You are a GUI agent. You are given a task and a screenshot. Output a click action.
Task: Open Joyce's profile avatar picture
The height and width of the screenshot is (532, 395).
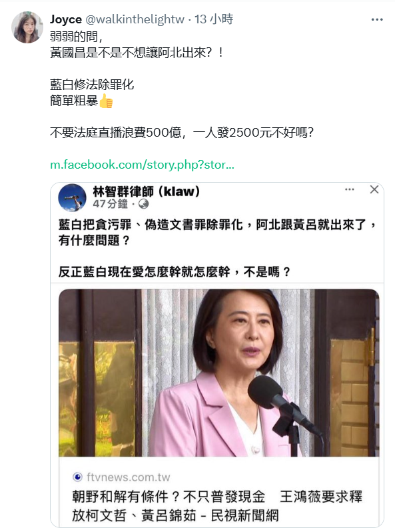(x=27, y=27)
